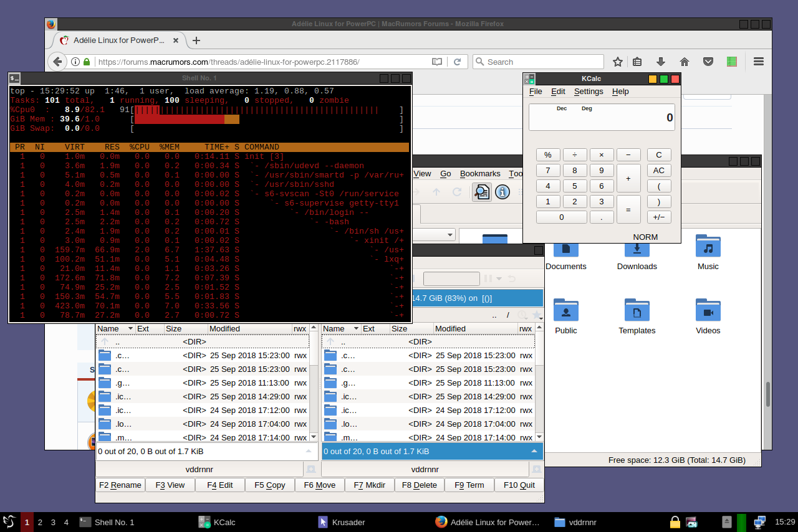The image size is (798, 532).
Task: Open file manager's search preview toolbar icon
Action: (481, 192)
